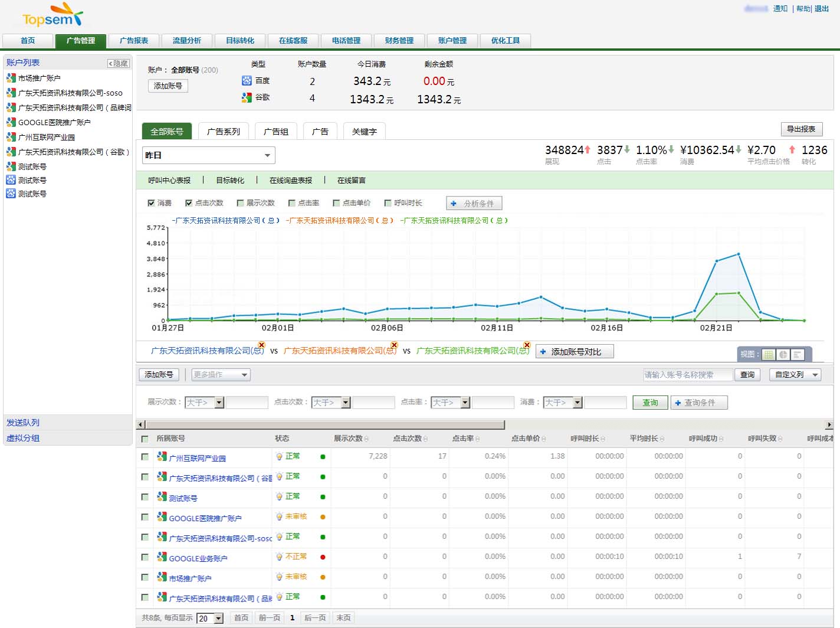Click red status dot for GOOGLE业务账户
This screenshot has height=628, width=840.
[x=323, y=557]
